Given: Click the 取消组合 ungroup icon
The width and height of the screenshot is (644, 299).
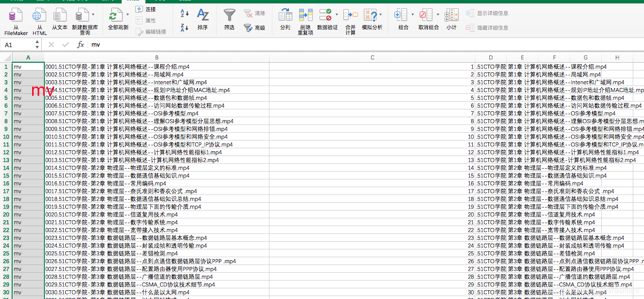Looking at the screenshot, I should 426,15.
